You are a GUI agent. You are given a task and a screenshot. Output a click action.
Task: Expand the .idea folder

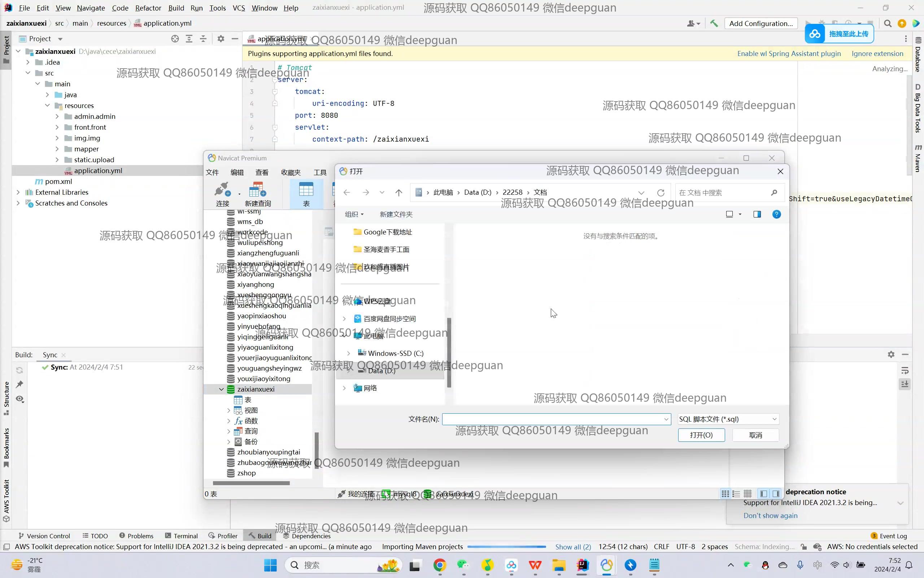pos(28,62)
